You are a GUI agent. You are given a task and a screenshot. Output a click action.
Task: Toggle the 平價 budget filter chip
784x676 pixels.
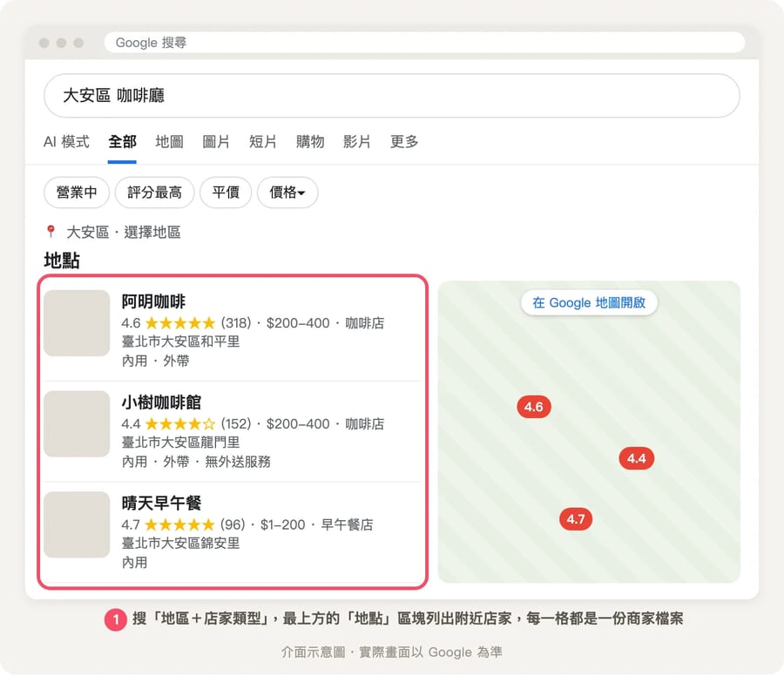coord(226,192)
